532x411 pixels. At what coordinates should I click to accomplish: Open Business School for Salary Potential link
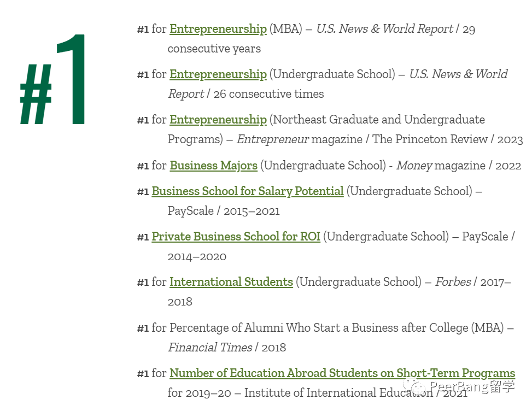tap(248, 191)
